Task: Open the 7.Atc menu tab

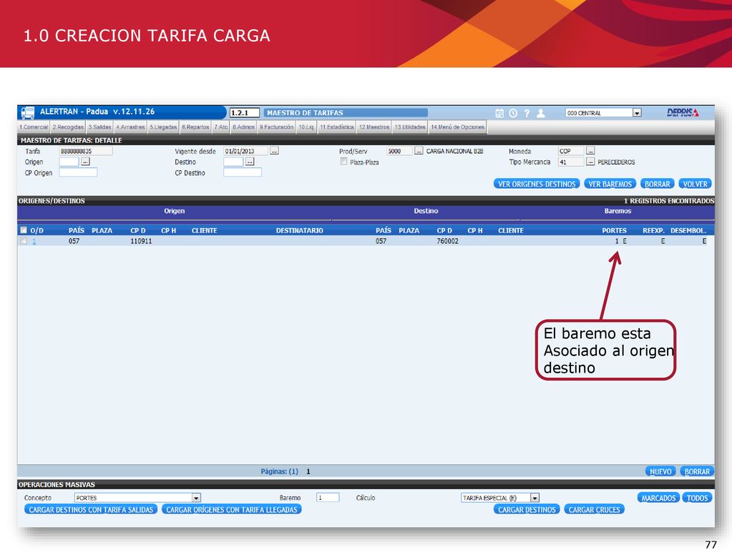Action: 221,127
